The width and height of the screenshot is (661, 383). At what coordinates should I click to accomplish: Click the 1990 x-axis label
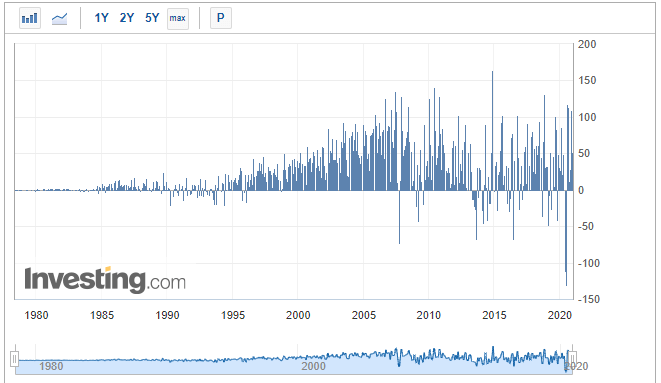pos(167,315)
